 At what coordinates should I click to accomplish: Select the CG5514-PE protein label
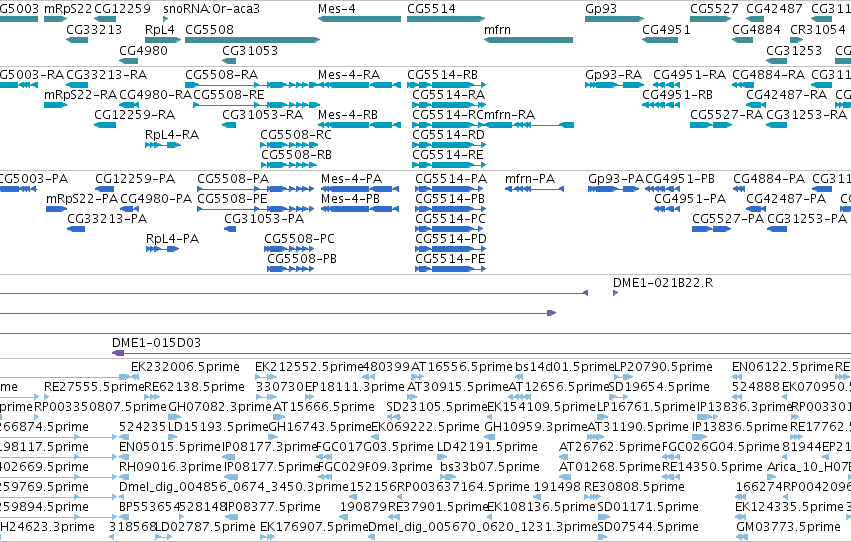450,259
